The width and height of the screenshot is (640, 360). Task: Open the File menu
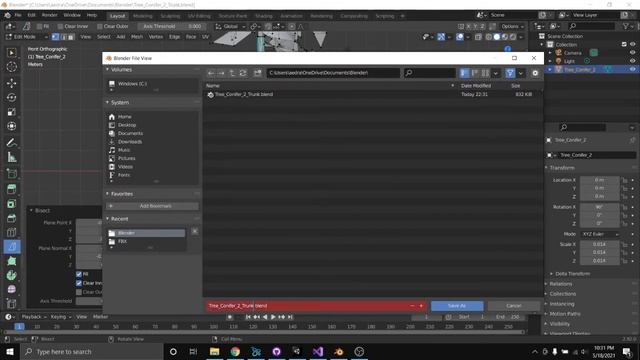(x=18, y=15)
